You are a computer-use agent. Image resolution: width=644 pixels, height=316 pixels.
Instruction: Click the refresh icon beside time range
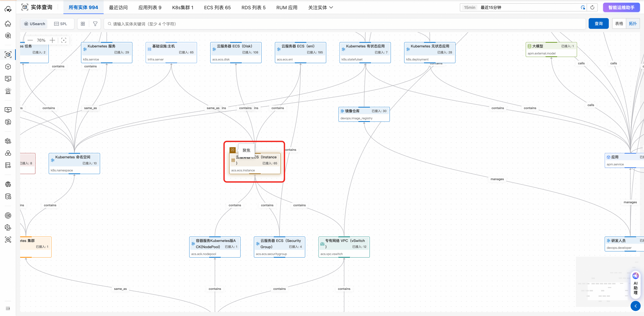click(592, 8)
